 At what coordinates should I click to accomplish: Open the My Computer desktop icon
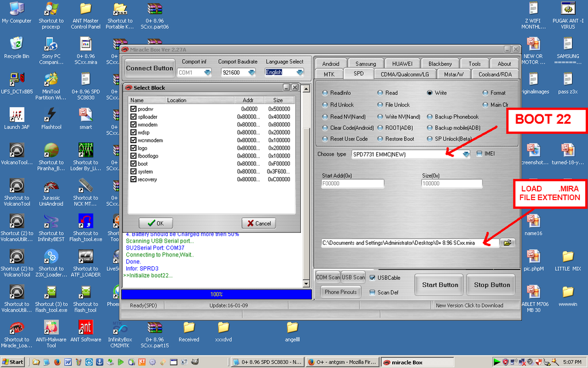click(x=17, y=13)
